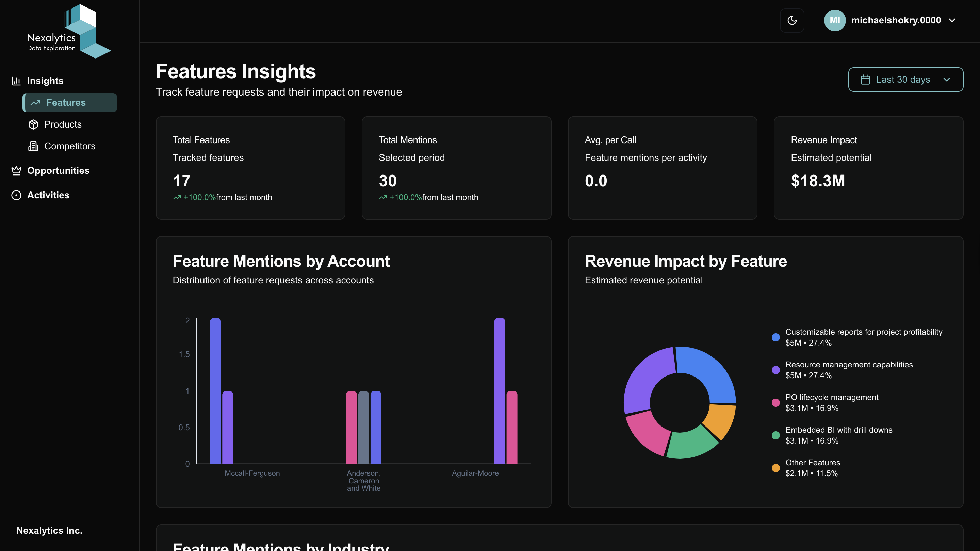The width and height of the screenshot is (980, 551).
Task: Select the Insights bar chart icon
Action: [x=16, y=81]
